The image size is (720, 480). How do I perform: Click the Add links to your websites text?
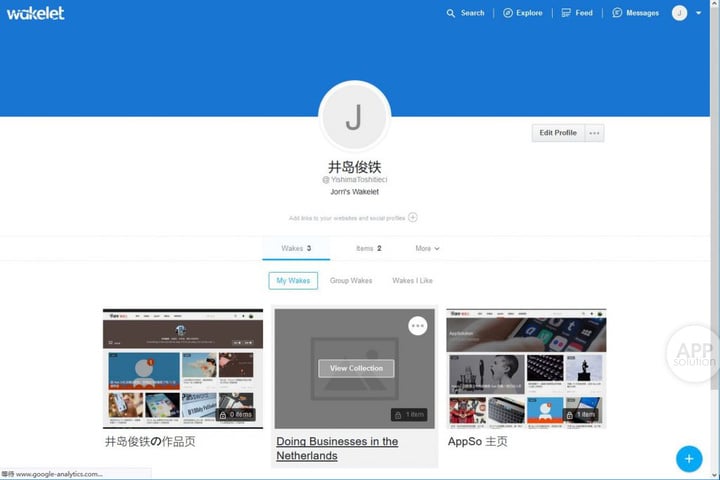tap(347, 218)
